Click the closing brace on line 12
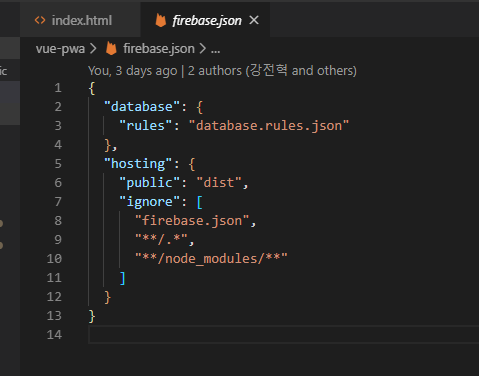 click(107, 297)
